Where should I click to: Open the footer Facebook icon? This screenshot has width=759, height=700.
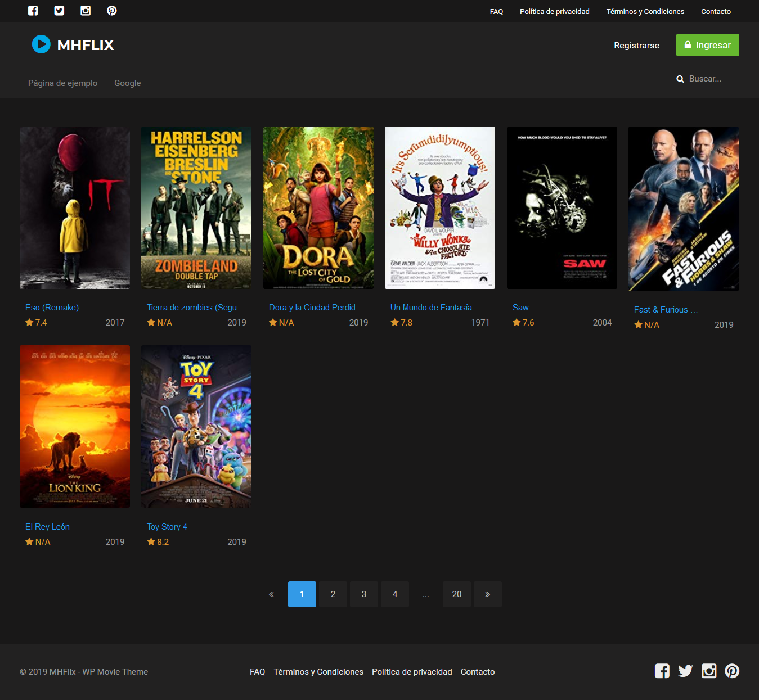tap(662, 671)
